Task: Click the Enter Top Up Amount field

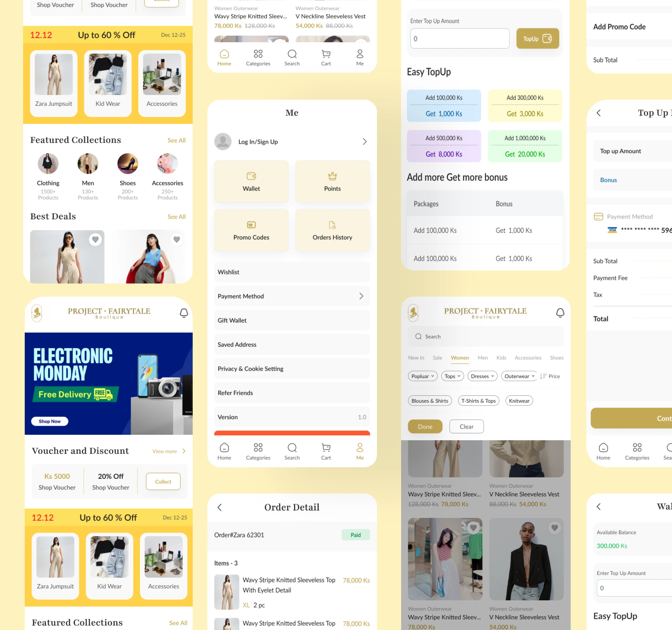Action: 459,39
